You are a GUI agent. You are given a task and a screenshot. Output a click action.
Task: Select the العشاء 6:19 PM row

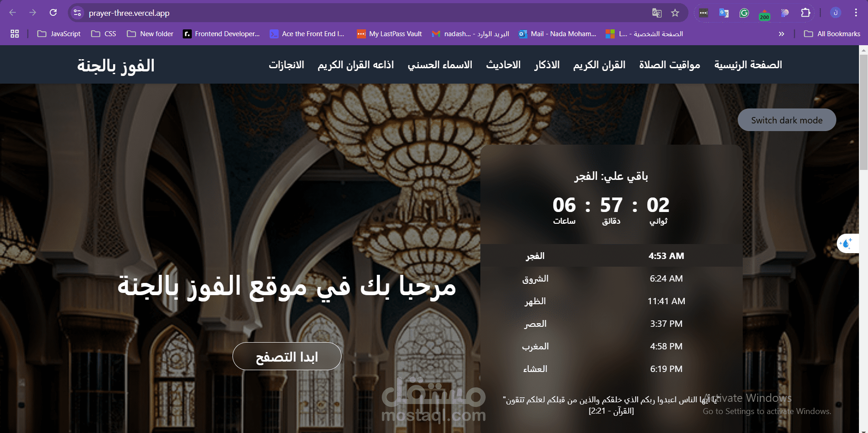click(x=612, y=369)
